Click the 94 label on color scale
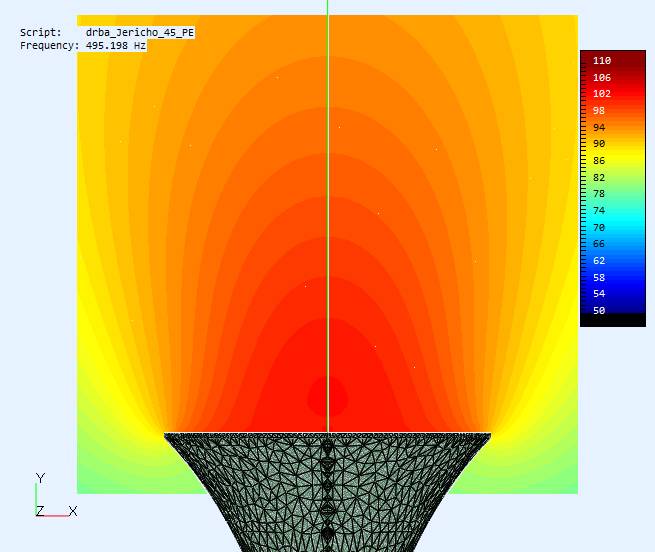The width and height of the screenshot is (655, 552). coord(599,127)
